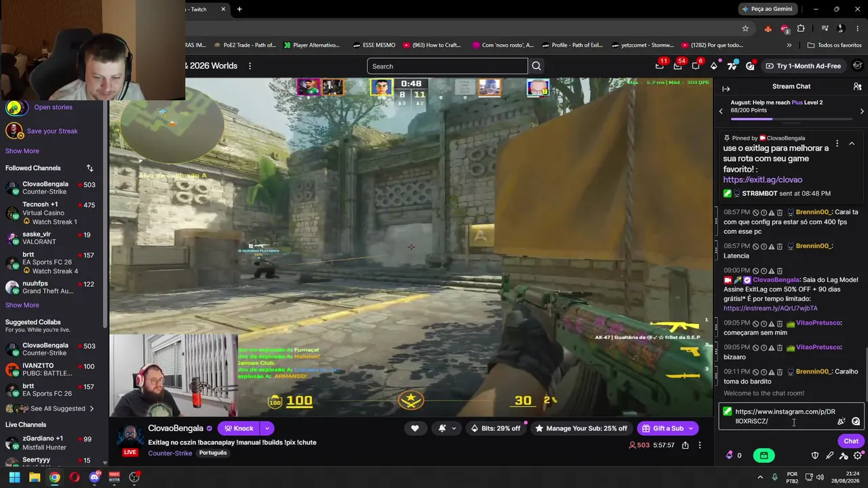868x488 pixels.
Task: Open the chat community users list icon
Action: click(857, 87)
